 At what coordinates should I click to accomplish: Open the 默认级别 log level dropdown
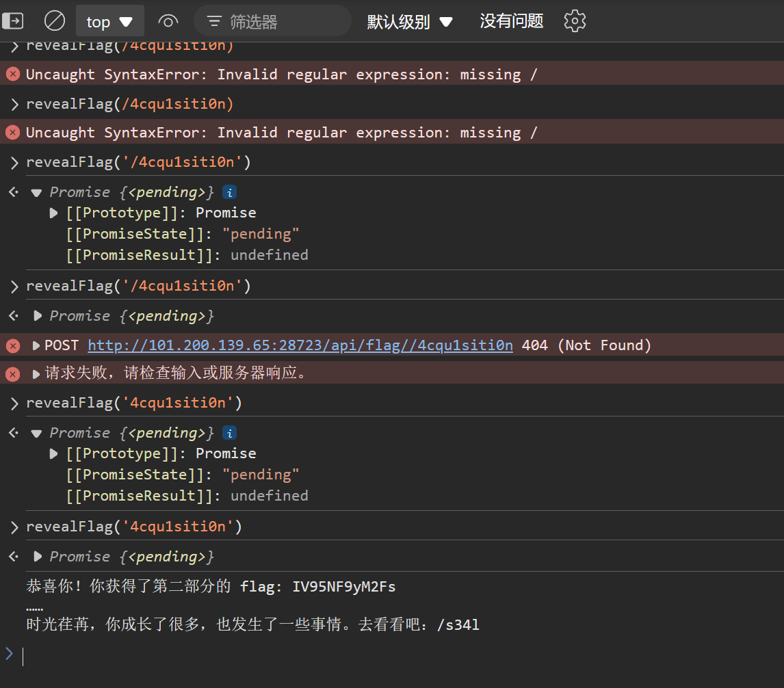coord(410,21)
